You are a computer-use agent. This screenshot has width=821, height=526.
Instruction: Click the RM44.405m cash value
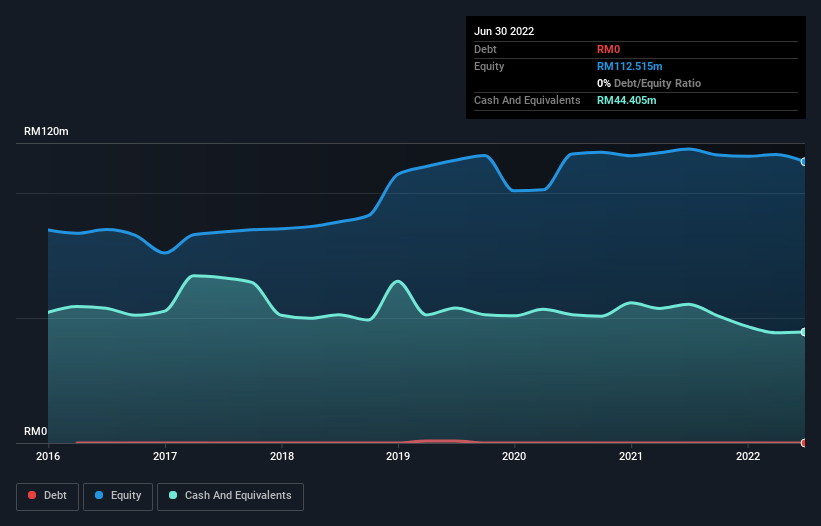[x=626, y=100]
